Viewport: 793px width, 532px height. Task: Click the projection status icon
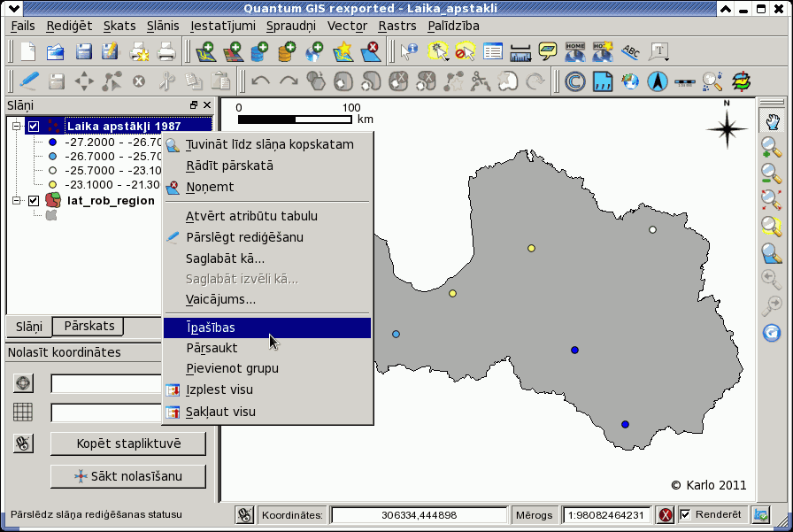point(760,515)
